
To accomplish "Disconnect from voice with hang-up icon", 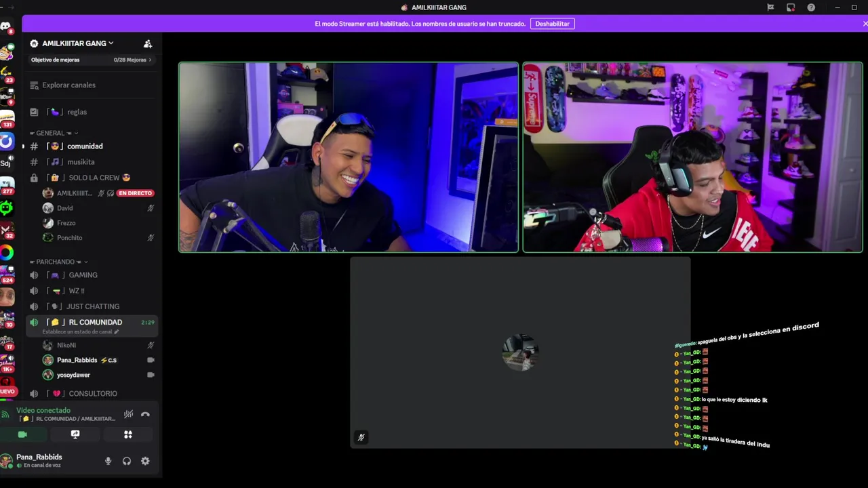I will [x=145, y=414].
